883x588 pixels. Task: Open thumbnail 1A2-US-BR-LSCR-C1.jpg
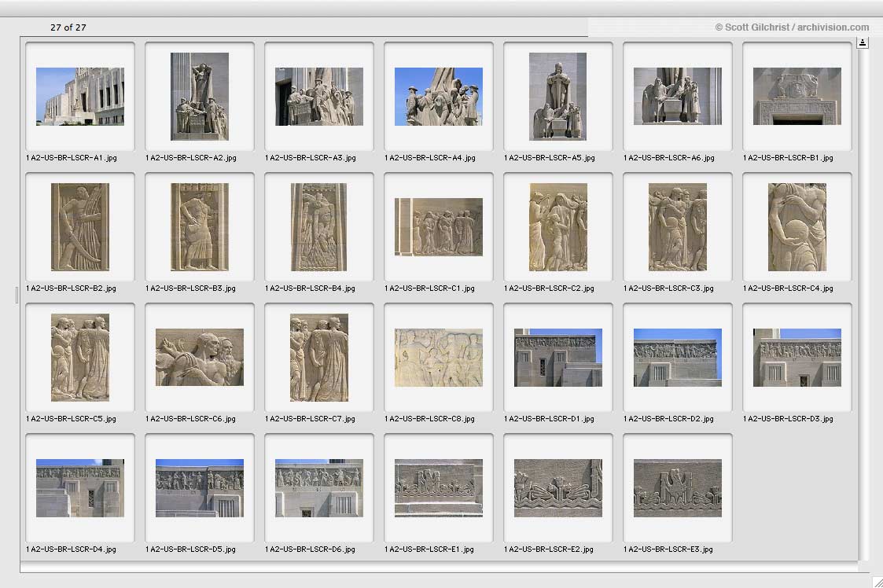point(438,227)
